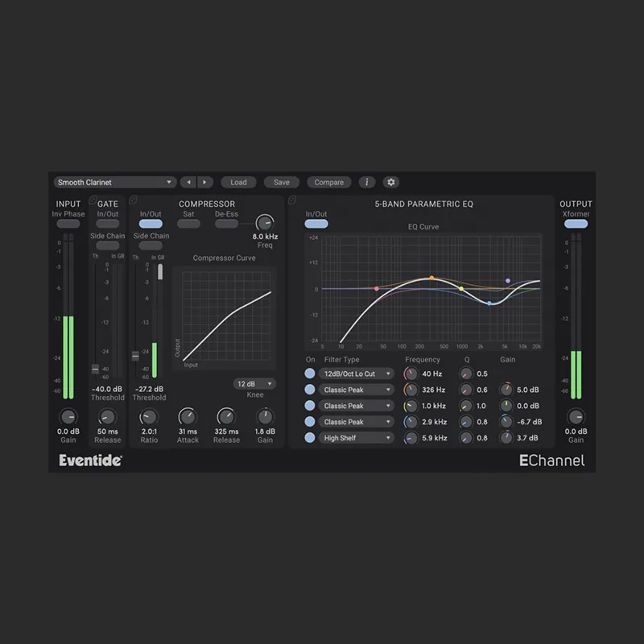Click the Gate section link icon
The width and height of the screenshot is (644, 644).
[93, 200]
